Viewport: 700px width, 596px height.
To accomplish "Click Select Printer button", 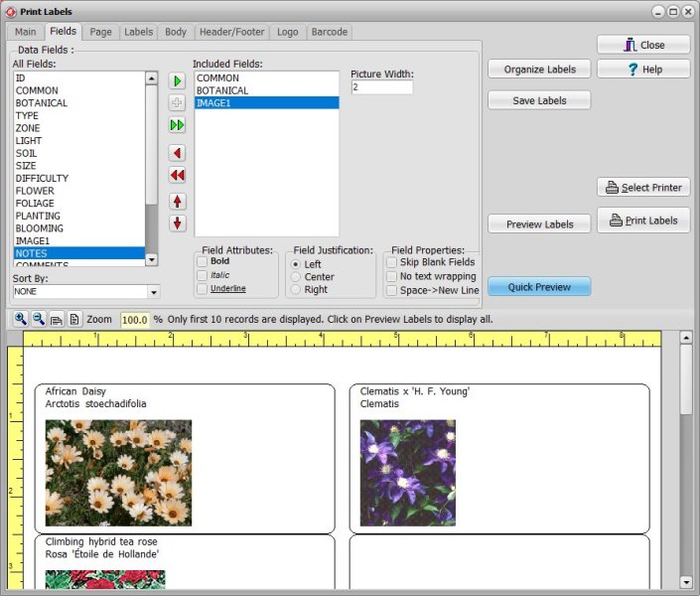I will click(643, 187).
